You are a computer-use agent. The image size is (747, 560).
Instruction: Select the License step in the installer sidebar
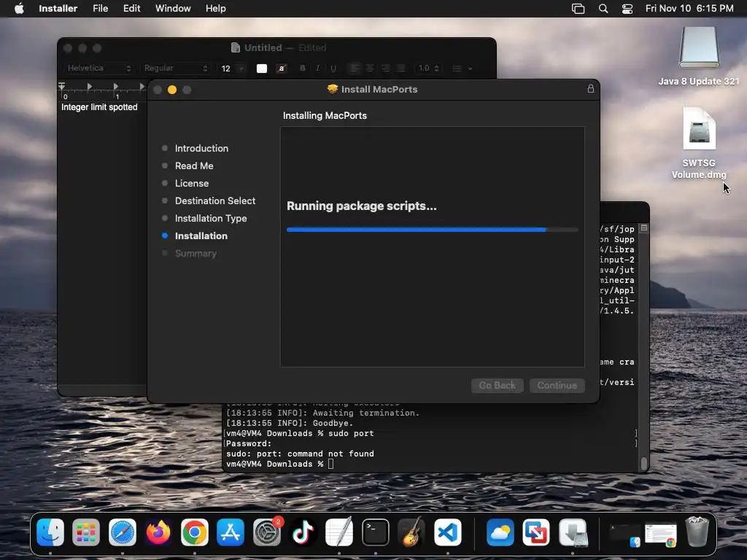click(192, 183)
